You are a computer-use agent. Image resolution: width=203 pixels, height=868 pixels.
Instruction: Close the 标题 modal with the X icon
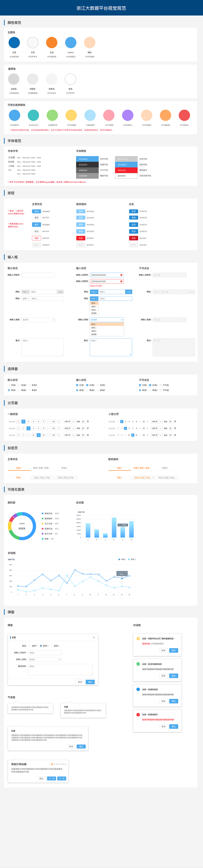tap(94, 638)
